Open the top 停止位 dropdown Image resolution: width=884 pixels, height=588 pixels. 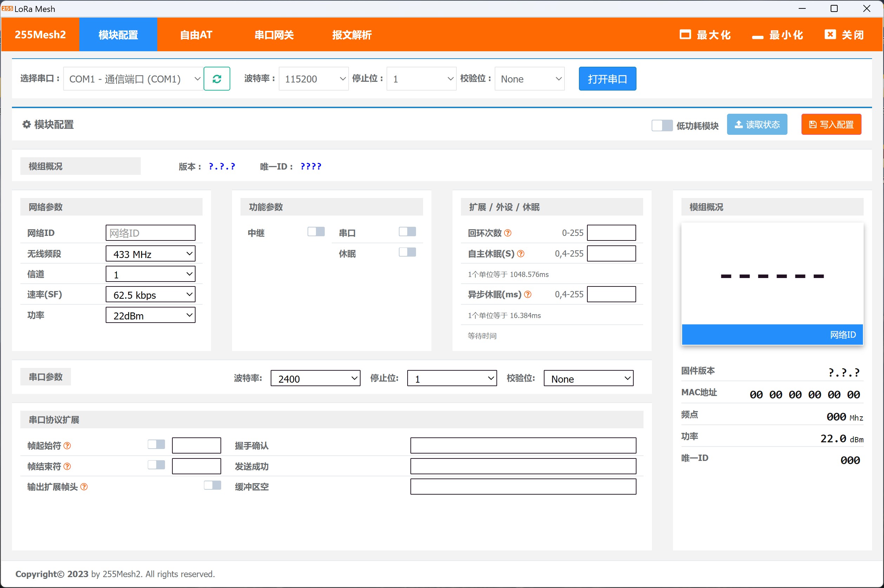coord(422,79)
